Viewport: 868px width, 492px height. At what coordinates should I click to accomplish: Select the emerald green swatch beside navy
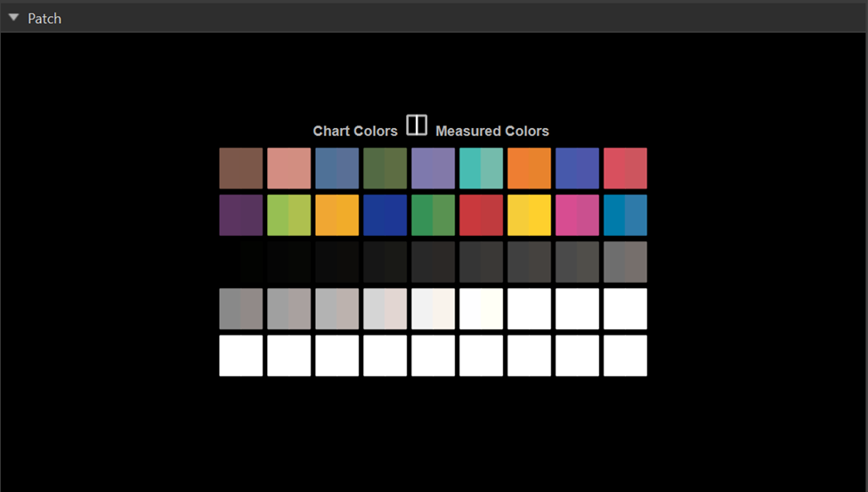(433, 215)
